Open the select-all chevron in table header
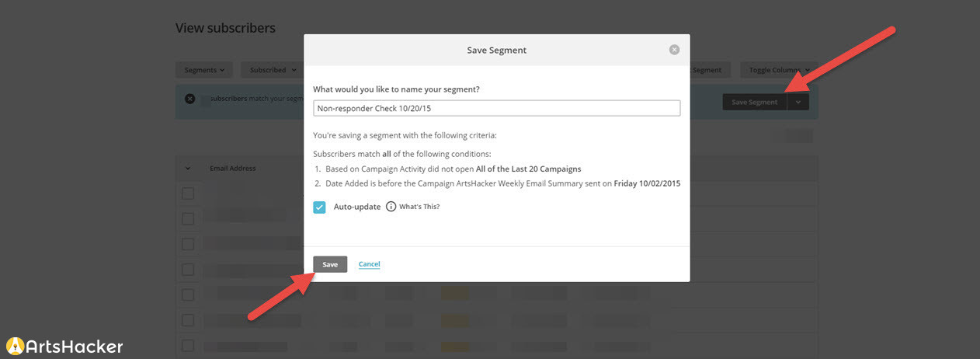 click(x=188, y=168)
